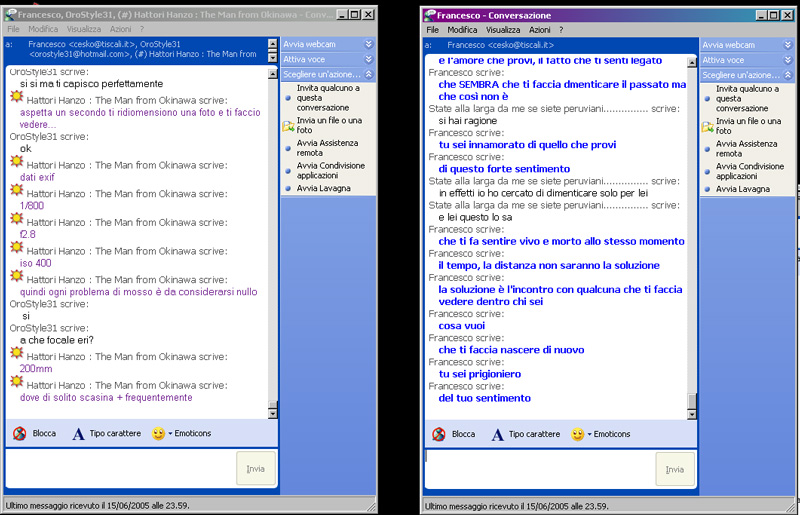
Task: Click the Blocca icon in the Francesco - Conversazione window
Action: [438, 434]
